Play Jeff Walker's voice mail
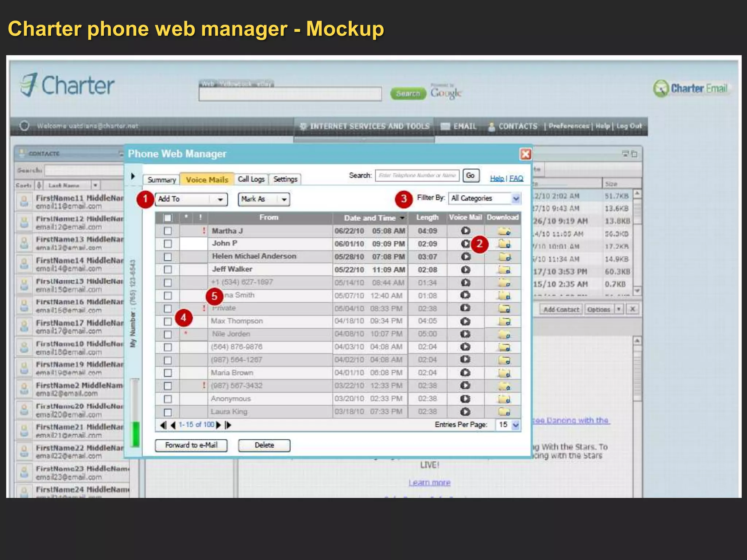Viewport: 747px width, 560px height. point(465,270)
